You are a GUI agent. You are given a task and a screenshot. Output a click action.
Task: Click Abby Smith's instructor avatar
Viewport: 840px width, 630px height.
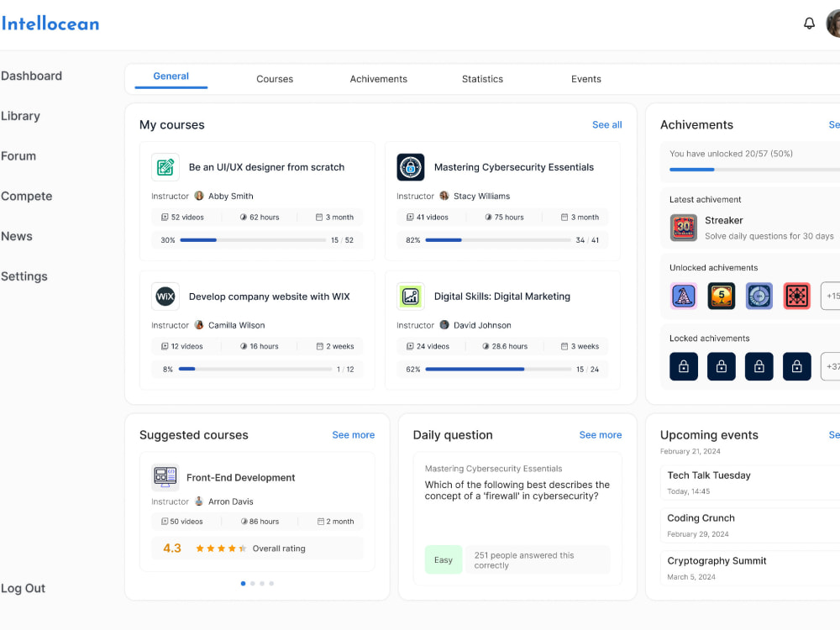click(199, 196)
